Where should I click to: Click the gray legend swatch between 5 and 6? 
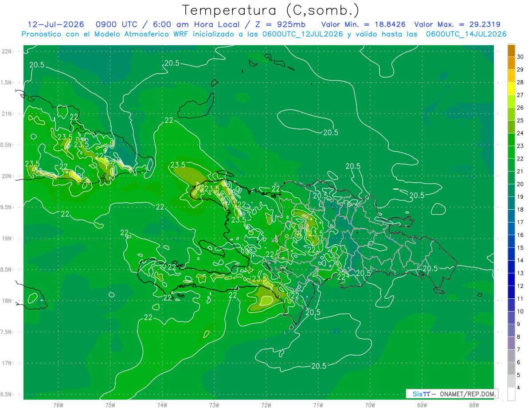click(x=511, y=368)
